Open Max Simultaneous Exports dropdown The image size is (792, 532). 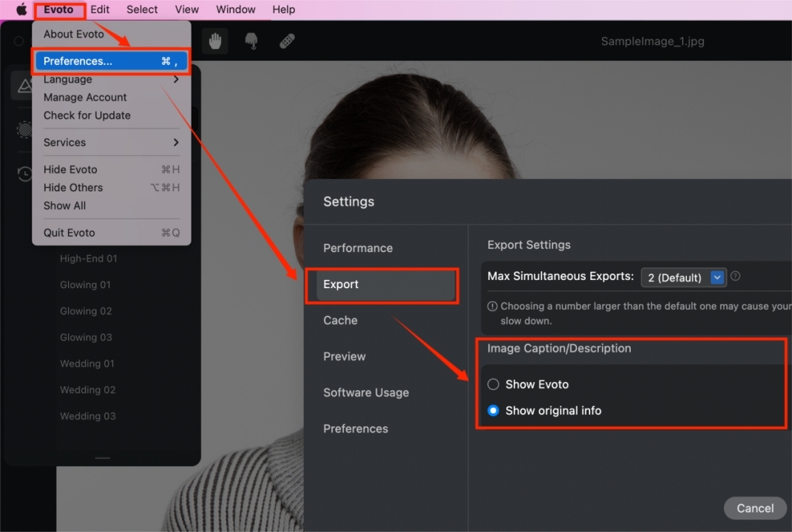(684, 277)
